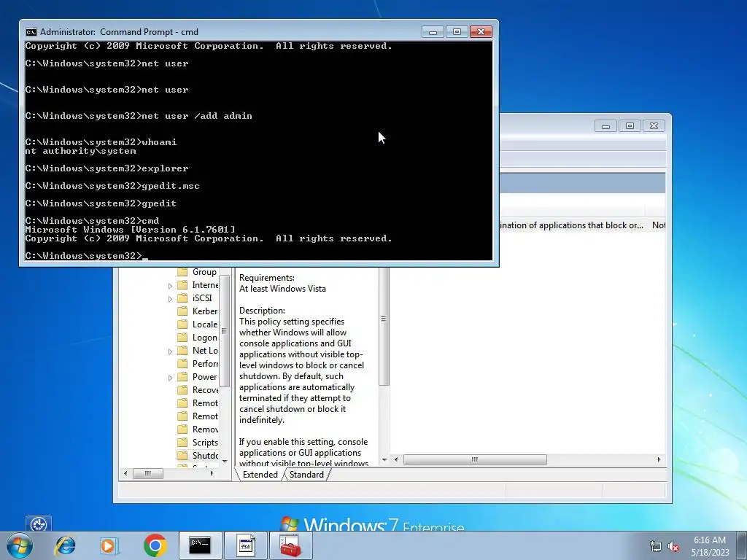Click the tree pane horizontal scroll-left arrow
Image resolution: width=747 pixels, height=560 pixels.
[125, 473]
